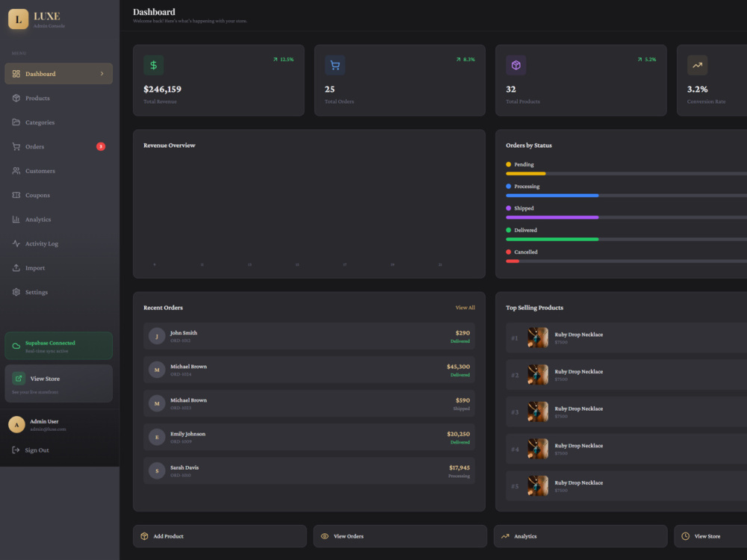
Task: Open John Smith's order ORD-1012
Action: 309,336
